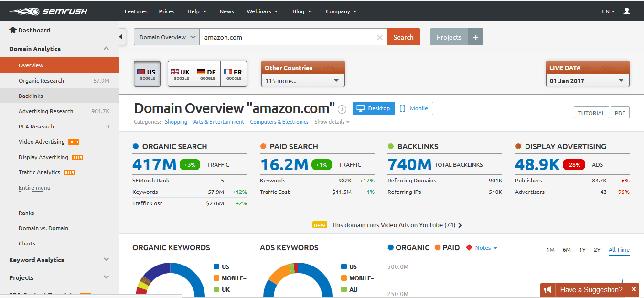Choose the DE Google database flag
The width and height of the screenshot is (644, 298).
207,73
